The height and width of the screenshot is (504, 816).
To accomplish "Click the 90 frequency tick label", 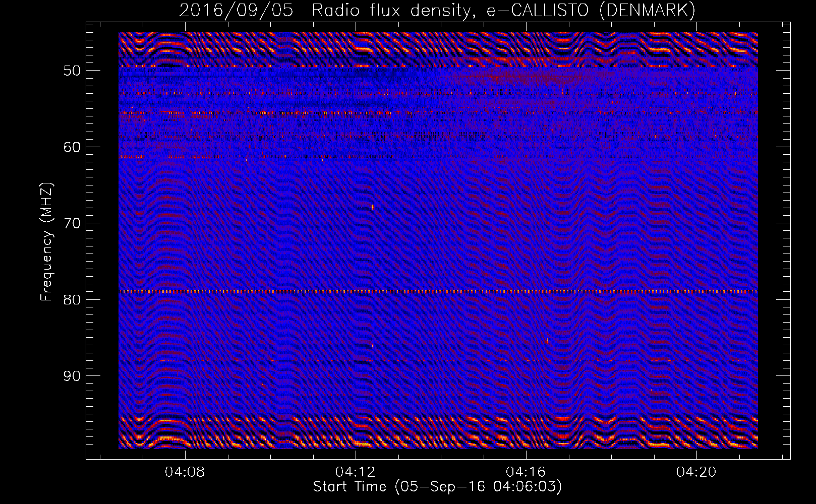I will (x=72, y=376).
